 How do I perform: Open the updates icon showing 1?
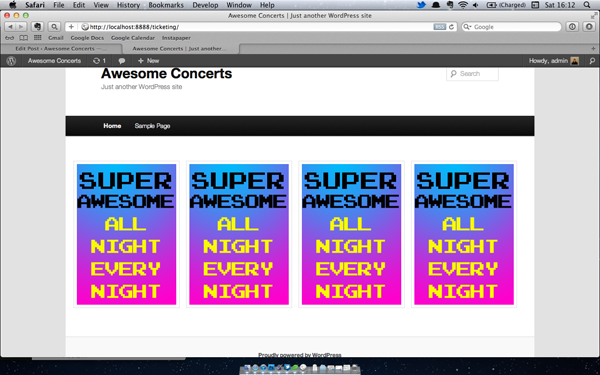pyautogui.click(x=99, y=61)
